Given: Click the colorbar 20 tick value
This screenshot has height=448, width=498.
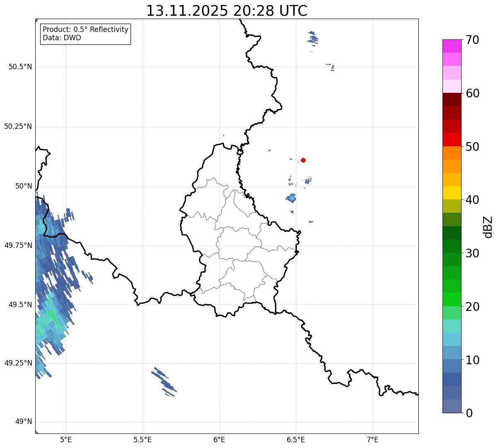Looking at the screenshot, I should pyautogui.click(x=472, y=307).
